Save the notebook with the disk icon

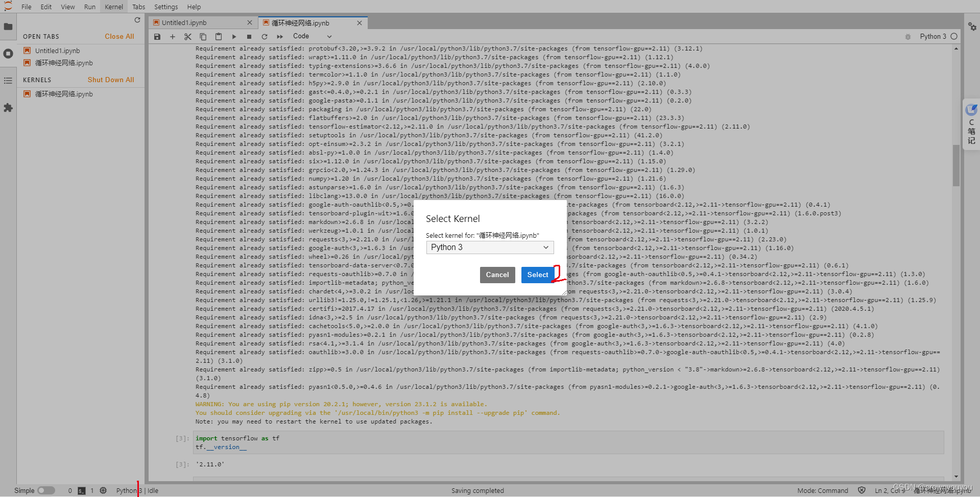pos(157,37)
